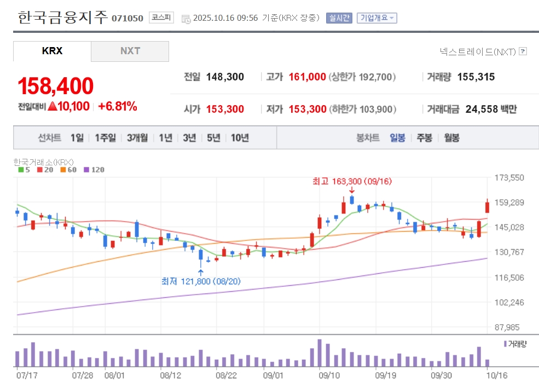Viewport: 539px width, 392px height.
Task: Click the 09/01 date axis label
Action: (x=273, y=375)
